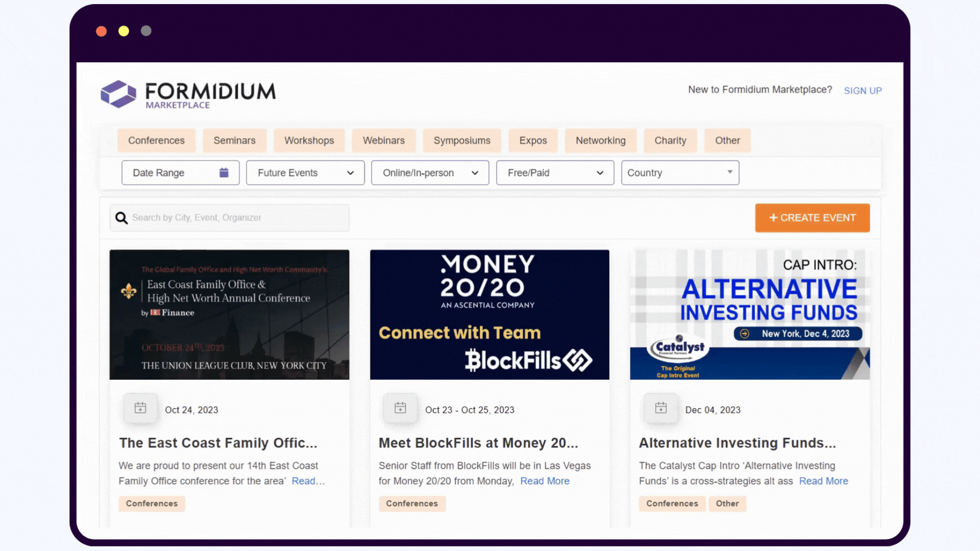Viewport: 980px width, 551px height.
Task: Toggle the Networking category filter
Action: click(x=600, y=140)
